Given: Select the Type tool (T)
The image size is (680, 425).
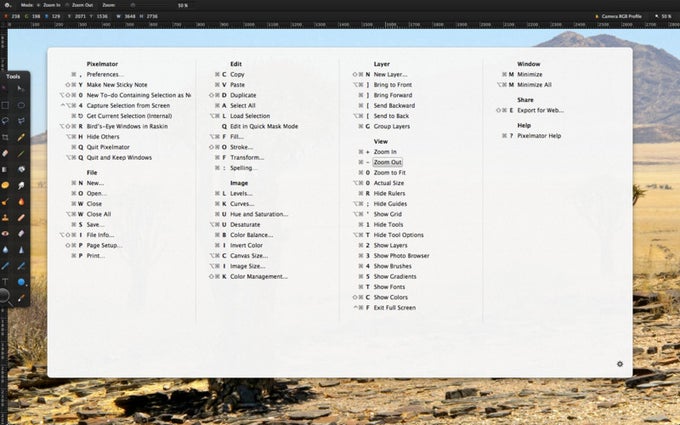Looking at the screenshot, I should pyautogui.click(x=5, y=282).
